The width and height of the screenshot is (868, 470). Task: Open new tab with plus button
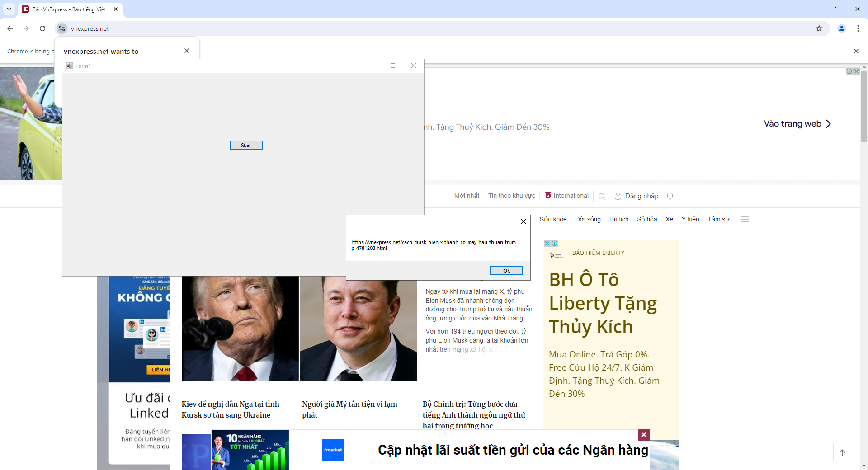click(132, 9)
